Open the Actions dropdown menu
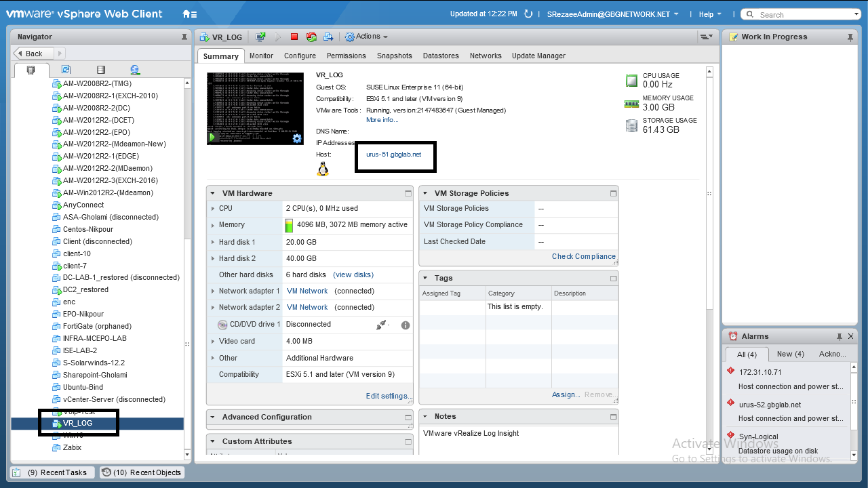Viewport: 868px width, 488px height. click(367, 37)
